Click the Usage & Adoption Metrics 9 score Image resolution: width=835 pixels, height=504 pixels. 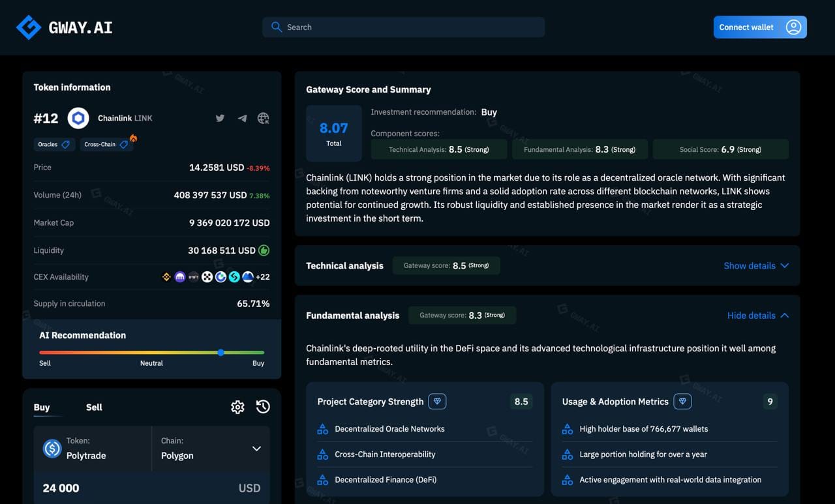click(770, 402)
